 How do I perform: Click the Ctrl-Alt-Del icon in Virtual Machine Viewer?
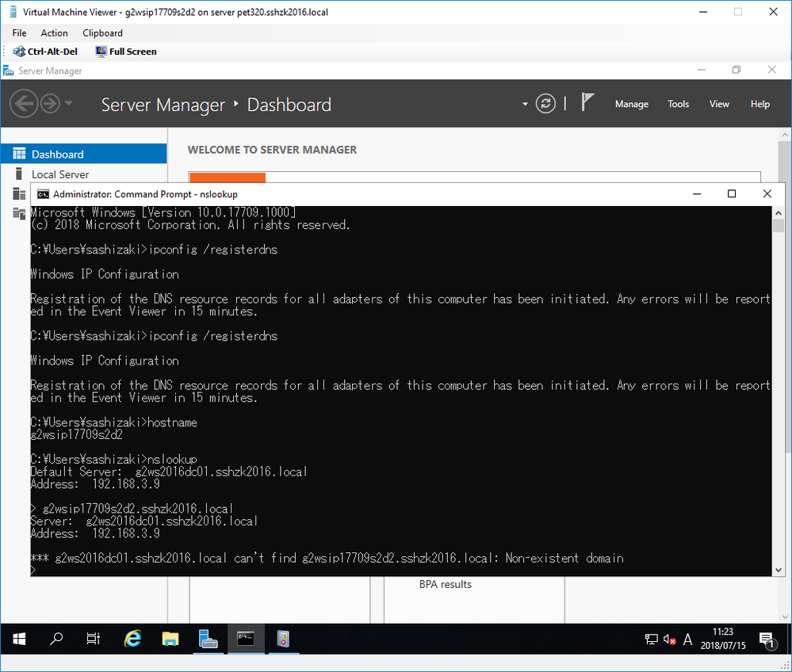point(17,51)
